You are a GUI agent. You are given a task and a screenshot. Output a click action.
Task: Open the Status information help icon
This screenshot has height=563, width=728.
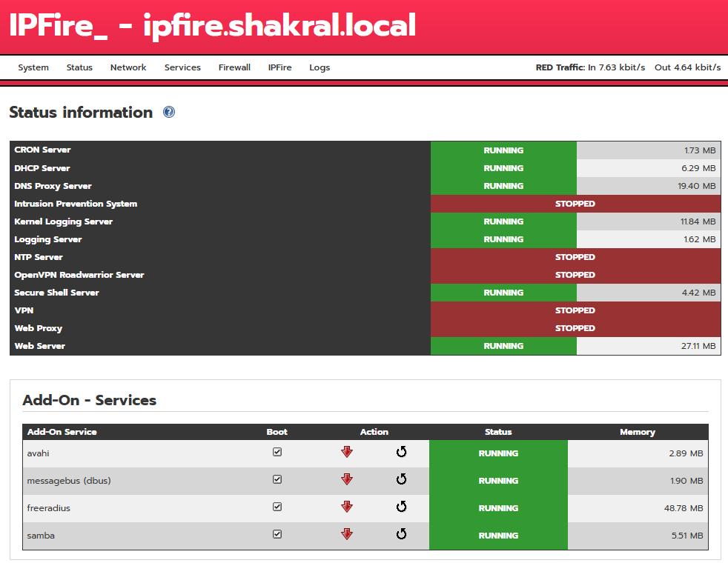169,112
